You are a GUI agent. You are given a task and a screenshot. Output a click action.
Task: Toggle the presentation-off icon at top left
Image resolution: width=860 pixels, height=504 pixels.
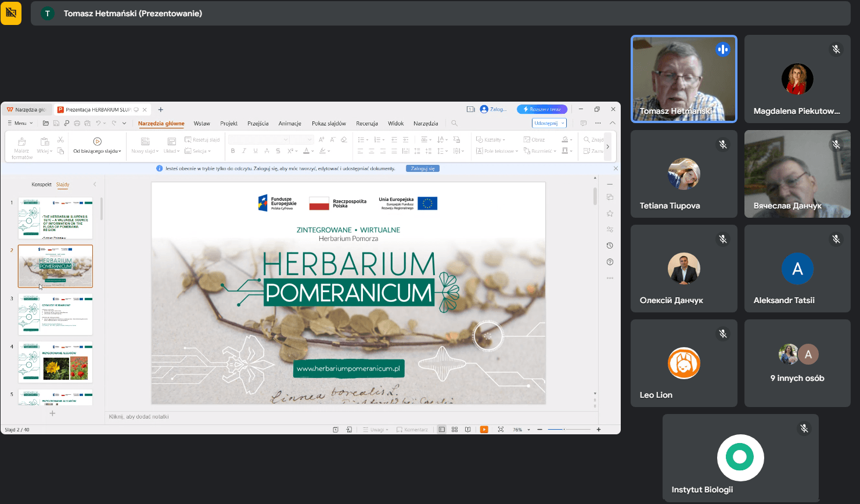[11, 13]
